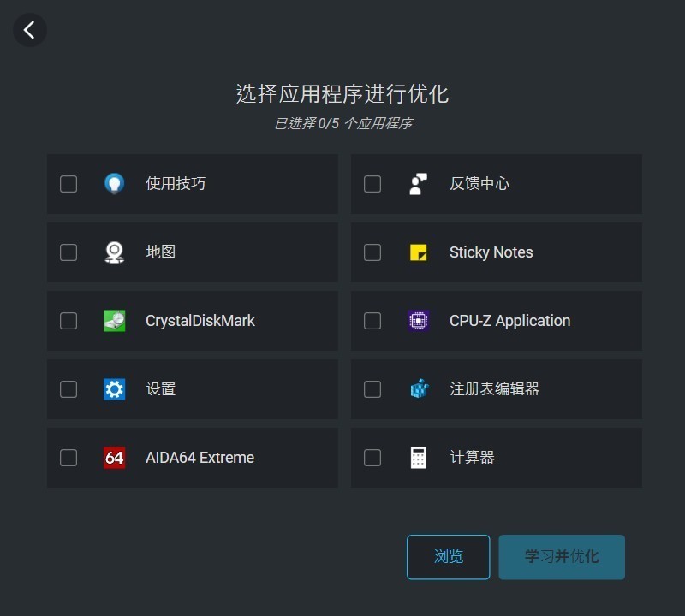The image size is (685, 616).
Task: Click the Sticky Notes app icon
Action: pos(419,252)
